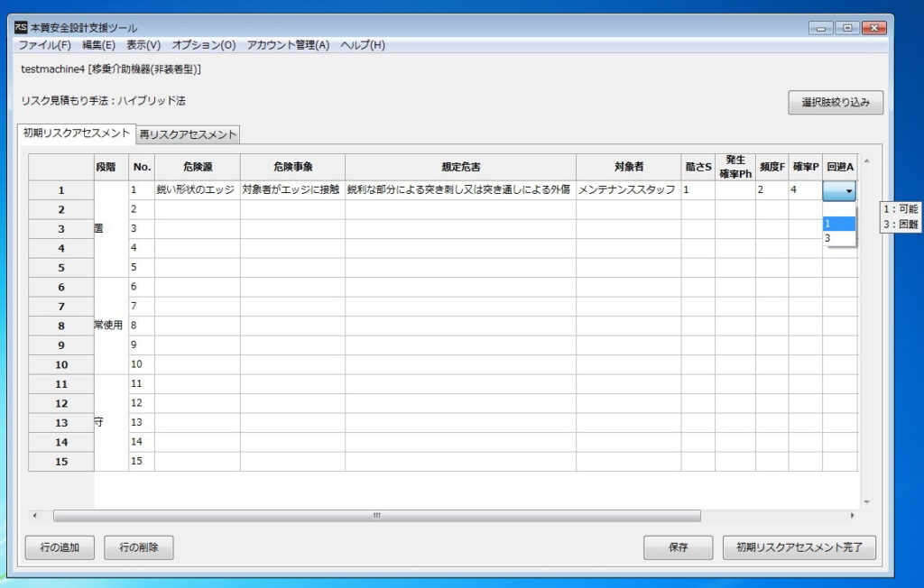
Task: Select option 1 in the 回避A dropdown list
Action: click(x=839, y=224)
